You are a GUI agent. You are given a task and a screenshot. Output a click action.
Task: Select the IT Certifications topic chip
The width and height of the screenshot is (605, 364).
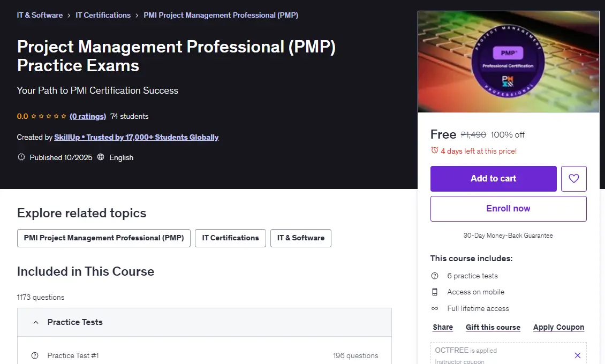230,238
